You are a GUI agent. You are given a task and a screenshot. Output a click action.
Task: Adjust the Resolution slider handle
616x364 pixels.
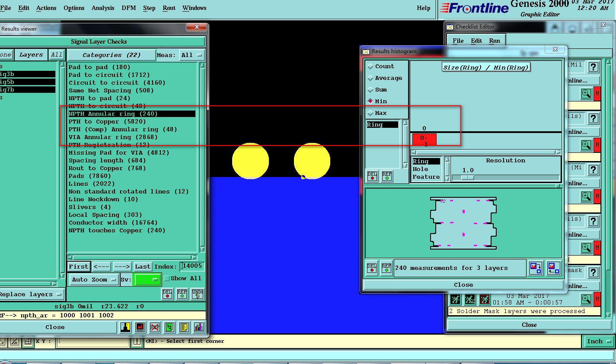468,177
